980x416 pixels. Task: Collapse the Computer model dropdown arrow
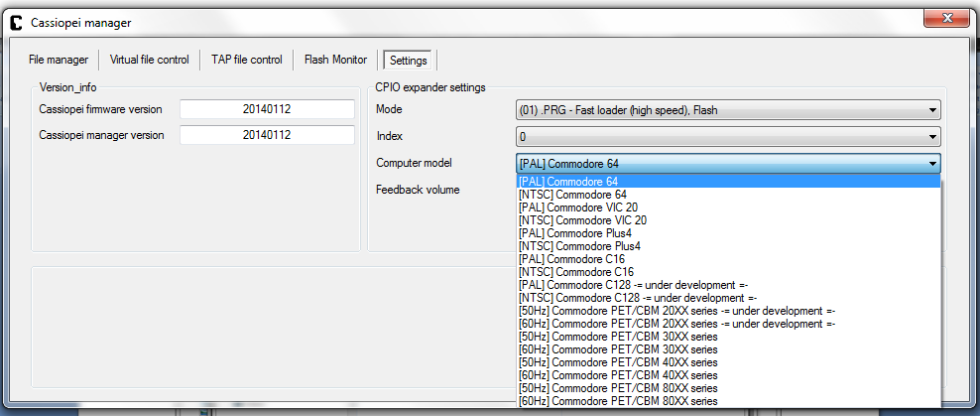point(932,164)
